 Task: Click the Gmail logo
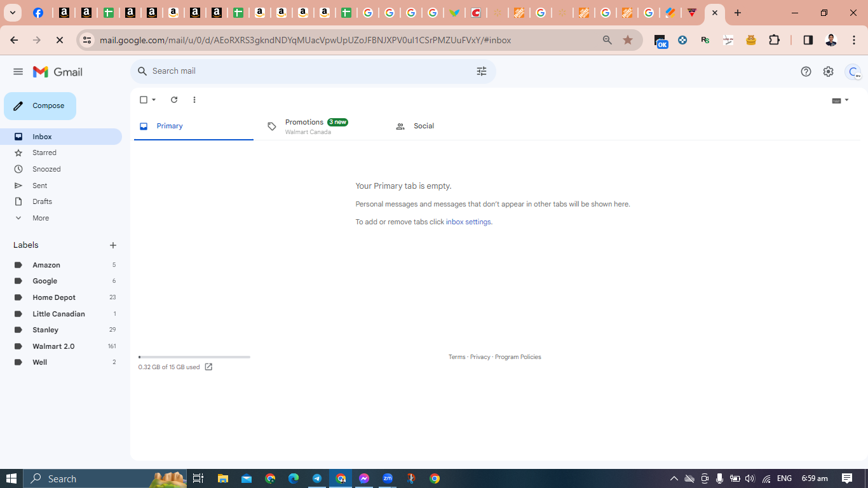pyautogui.click(x=58, y=72)
